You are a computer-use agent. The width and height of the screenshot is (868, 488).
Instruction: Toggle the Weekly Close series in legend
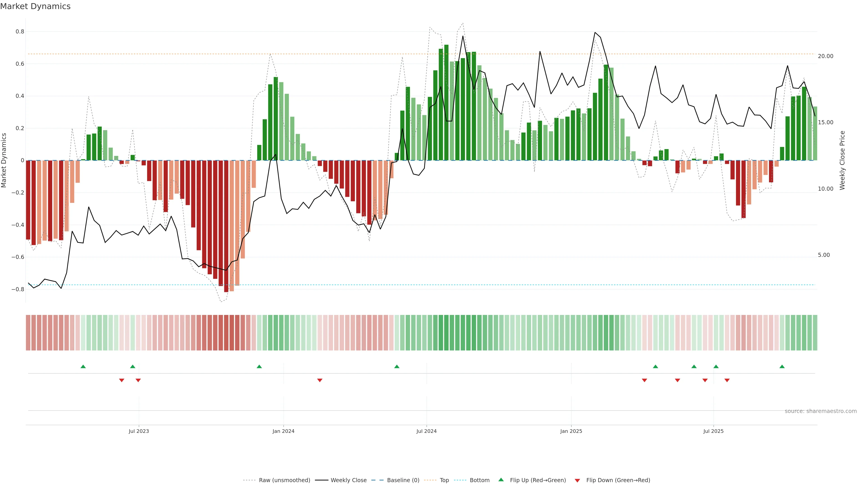pos(348,480)
